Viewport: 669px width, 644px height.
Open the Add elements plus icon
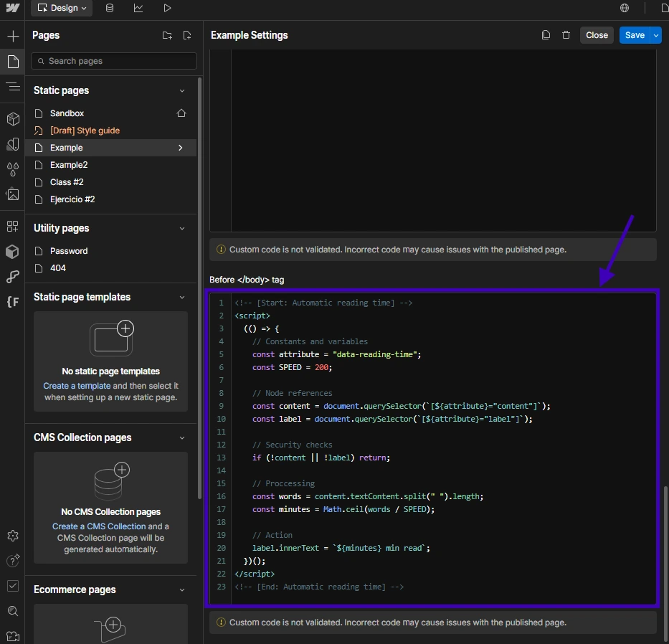coord(13,36)
